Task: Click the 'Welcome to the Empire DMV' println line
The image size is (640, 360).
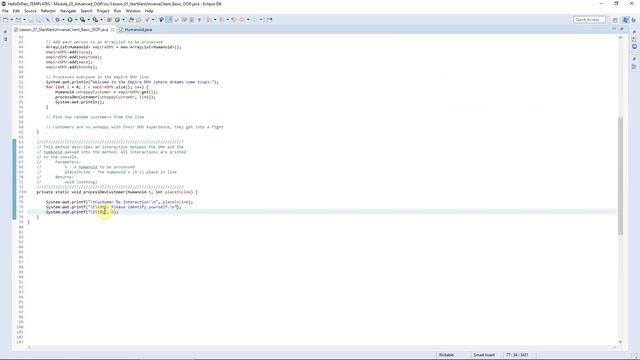Action: point(132,82)
